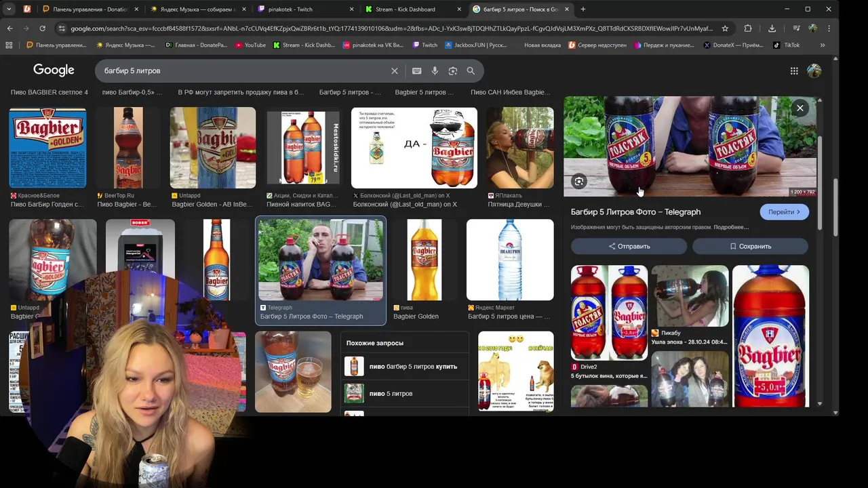Open the Untappd Bagbier Golden can thumbnail
This screenshot has height=488, width=868.
tap(212, 148)
